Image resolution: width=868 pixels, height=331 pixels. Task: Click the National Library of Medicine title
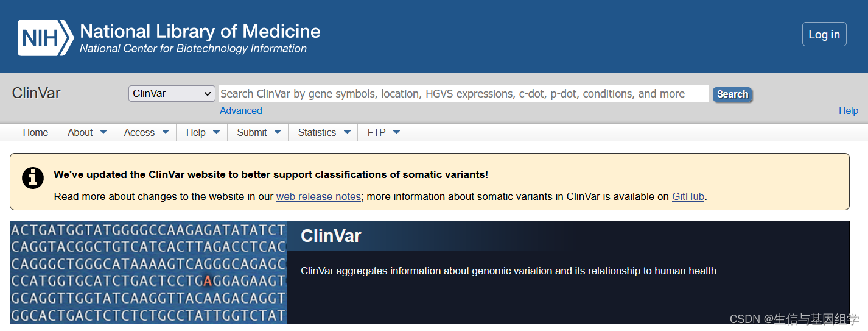pyautogui.click(x=200, y=31)
